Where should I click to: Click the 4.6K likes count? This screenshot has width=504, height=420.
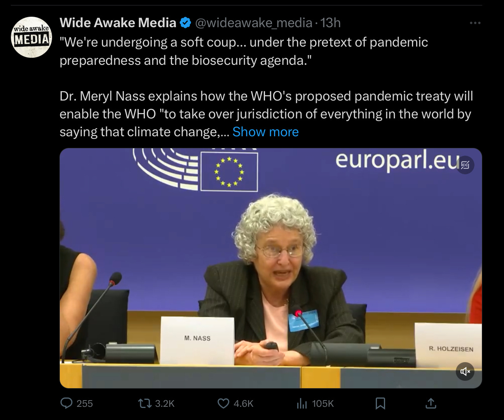[243, 404]
